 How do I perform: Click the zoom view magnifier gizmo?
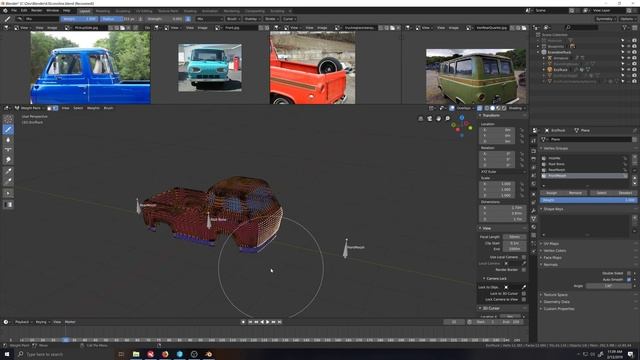tap(447, 118)
